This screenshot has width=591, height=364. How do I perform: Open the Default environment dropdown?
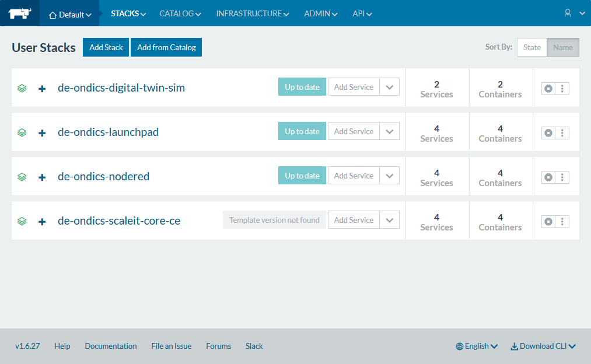click(70, 15)
